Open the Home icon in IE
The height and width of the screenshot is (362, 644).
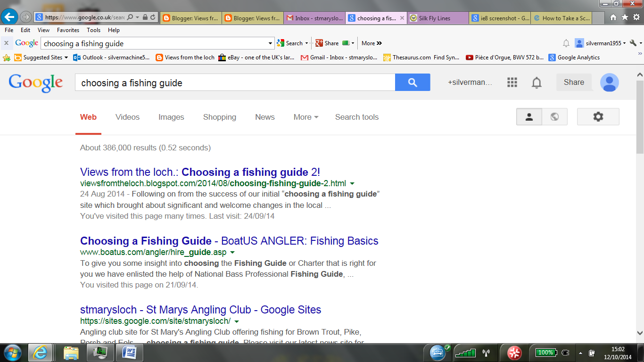click(x=613, y=17)
